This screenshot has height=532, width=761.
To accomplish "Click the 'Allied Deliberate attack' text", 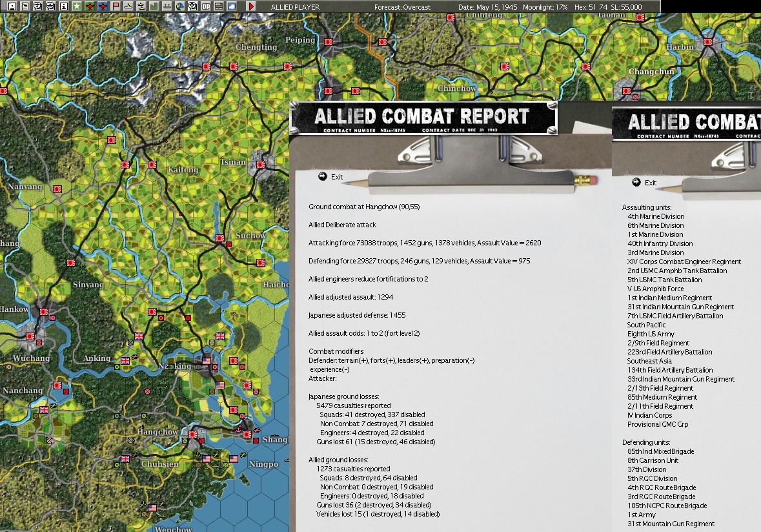I will [342, 225].
